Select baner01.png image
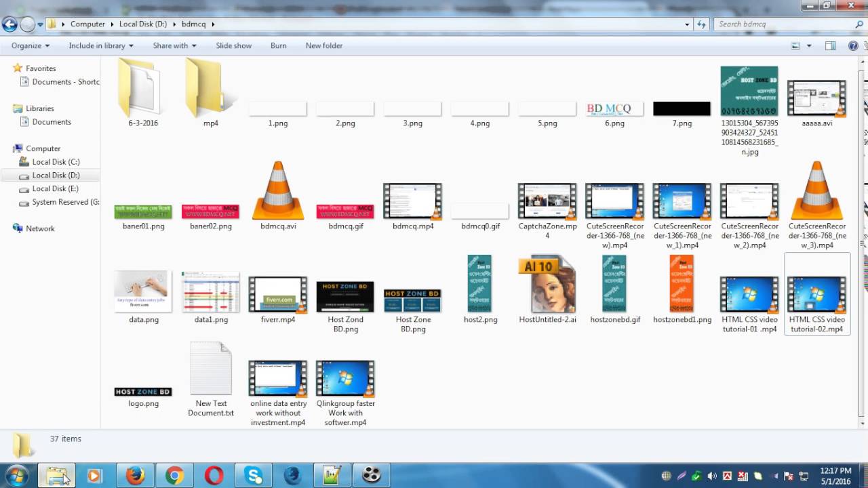This screenshot has height=488, width=868. click(143, 218)
